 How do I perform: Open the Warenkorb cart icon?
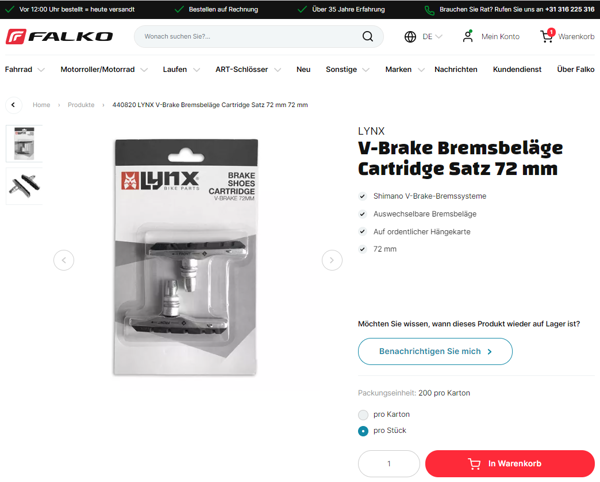(x=547, y=36)
